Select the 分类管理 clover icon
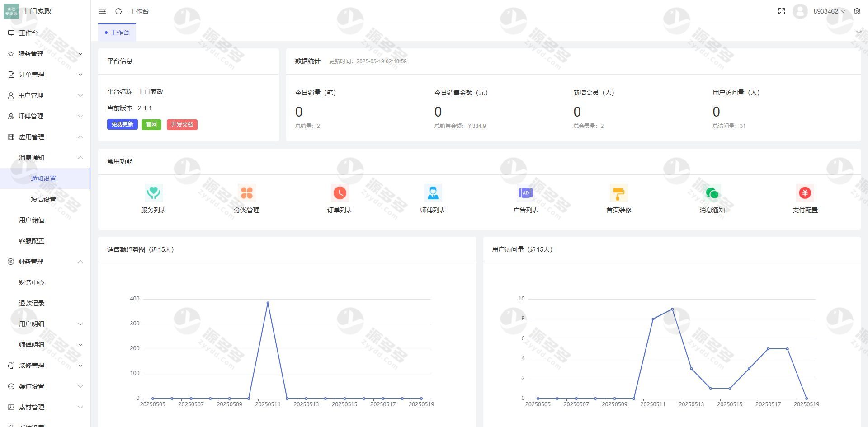868x427 pixels. [x=247, y=193]
